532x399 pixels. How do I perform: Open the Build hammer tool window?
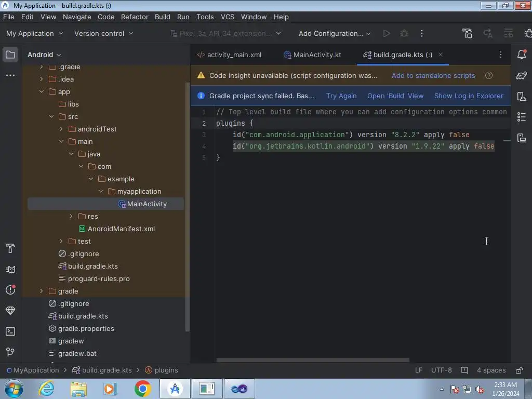pos(10,249)
